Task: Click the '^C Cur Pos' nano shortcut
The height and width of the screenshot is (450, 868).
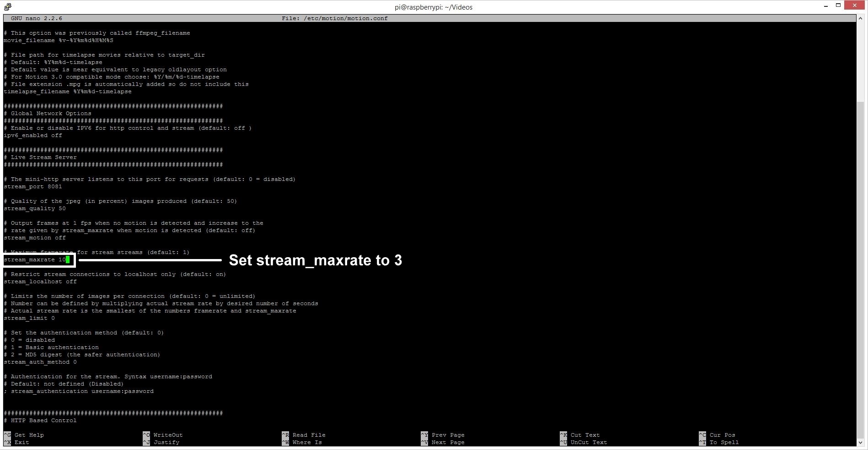Action: [x=717, y=435]
